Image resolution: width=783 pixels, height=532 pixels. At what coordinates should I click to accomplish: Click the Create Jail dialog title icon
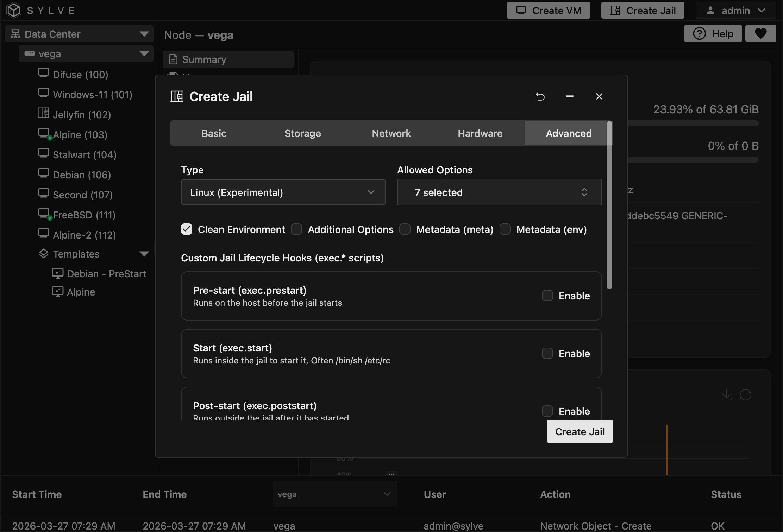click(x=177, y=96)
